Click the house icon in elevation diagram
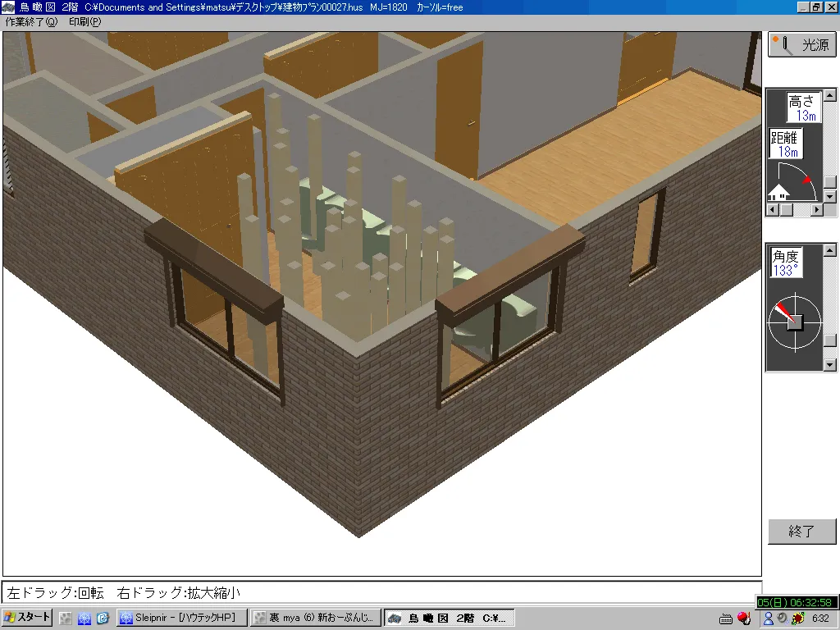 click(778, 194)
